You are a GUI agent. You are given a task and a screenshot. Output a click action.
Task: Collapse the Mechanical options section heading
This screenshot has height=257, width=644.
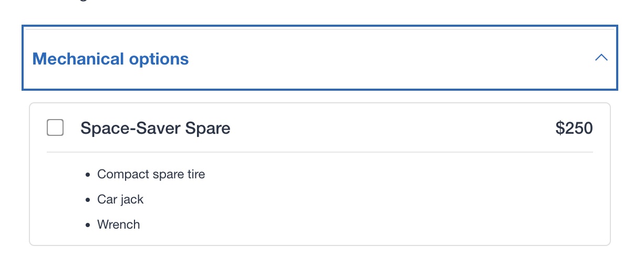[x=110, y=59]
